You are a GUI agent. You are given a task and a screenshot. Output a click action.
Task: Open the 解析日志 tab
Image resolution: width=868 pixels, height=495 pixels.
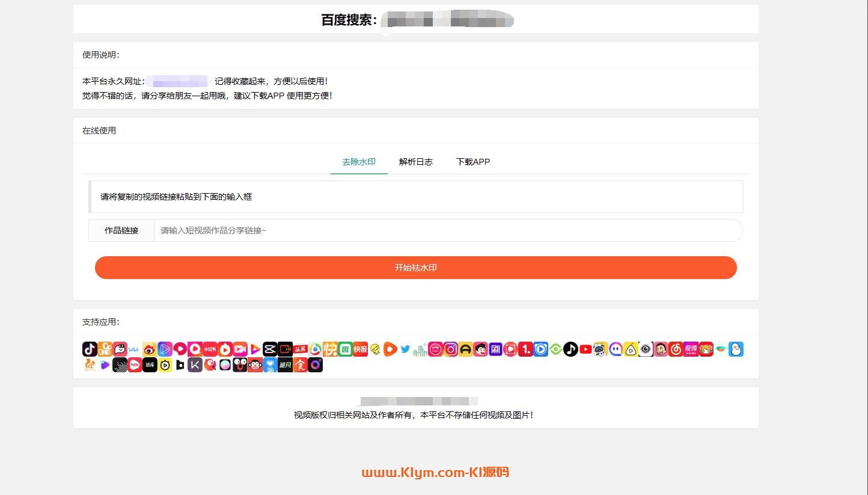416,162
